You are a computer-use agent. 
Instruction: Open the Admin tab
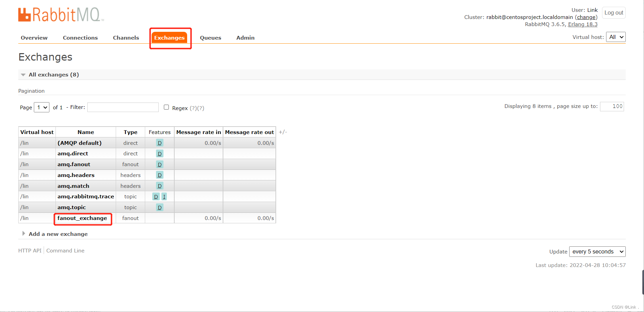[x=245, y=38]
